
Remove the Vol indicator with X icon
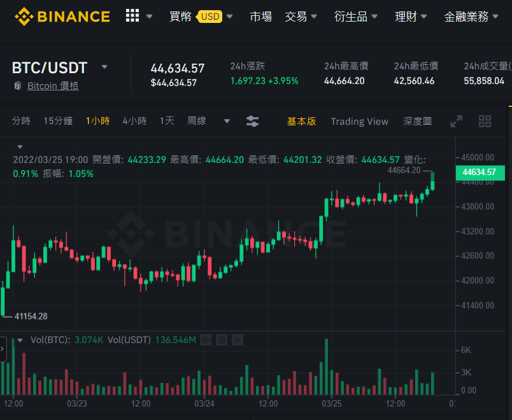(x=238, y=340)
